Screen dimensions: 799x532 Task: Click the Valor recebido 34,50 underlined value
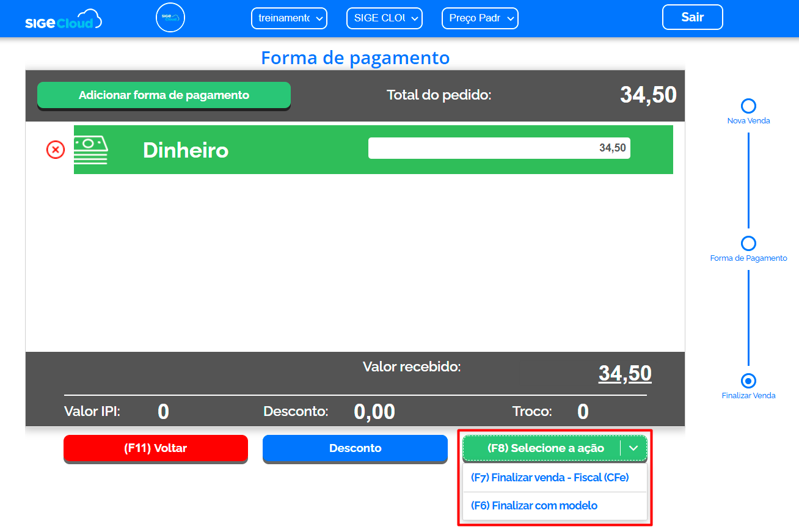pyautogui.click(x=625, y=373)
